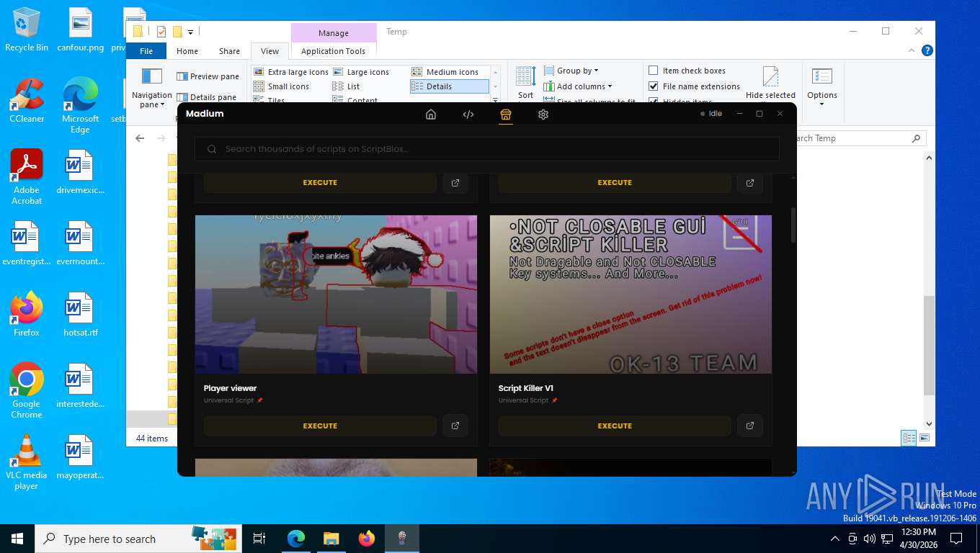Click the Script Killer V1 thumbnail image
Screen dimensions: 980x553
pos(631,295)
